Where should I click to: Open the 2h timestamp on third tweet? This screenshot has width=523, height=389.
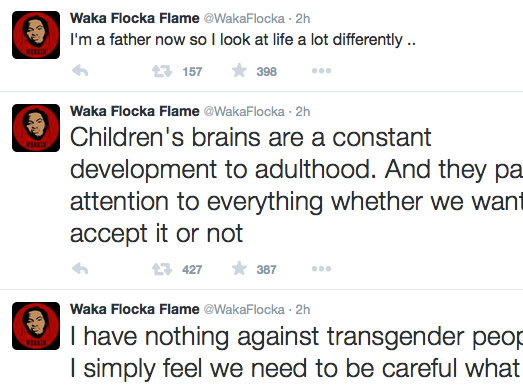tap(303, 310)
